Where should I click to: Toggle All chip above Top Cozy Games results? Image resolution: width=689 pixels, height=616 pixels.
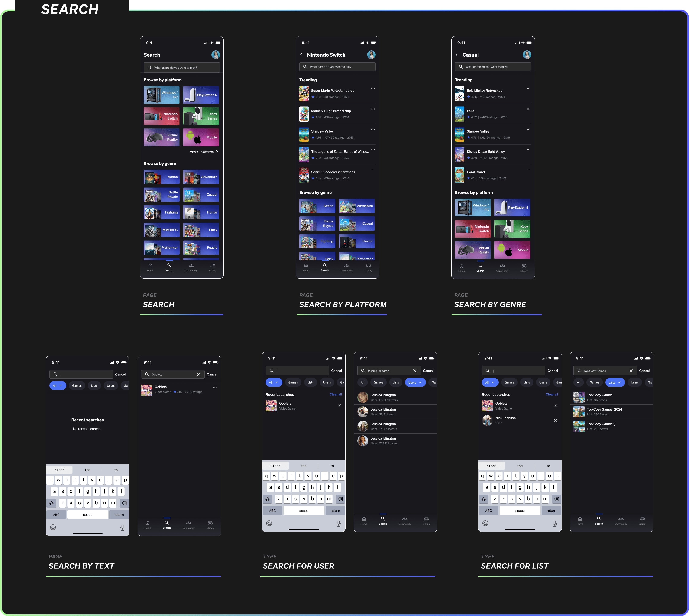click(579, 382)
